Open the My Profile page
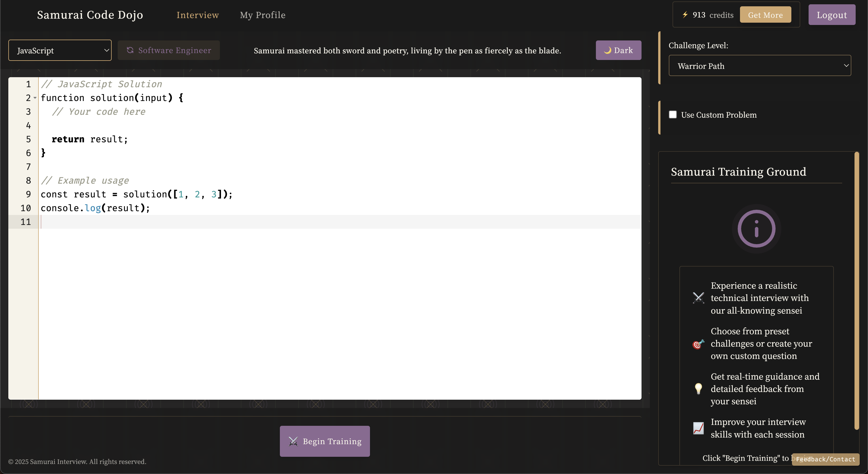This screenshot has width=868, height=474. coord(262,15)
